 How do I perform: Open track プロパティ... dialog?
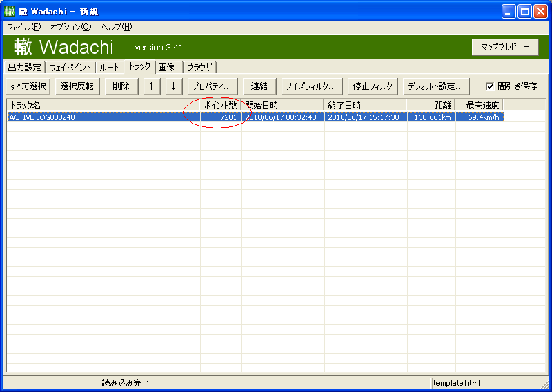pos(213,86)
